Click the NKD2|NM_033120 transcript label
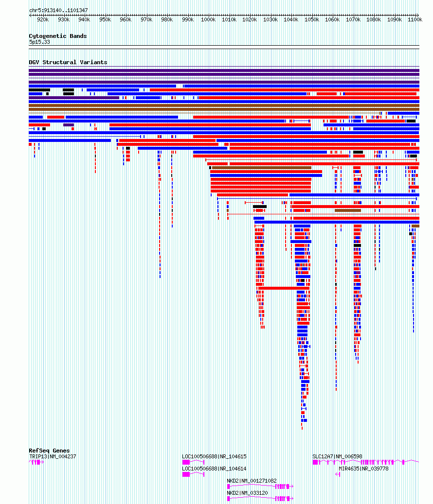The height and width of the screenshot is (504, 433). point(247,493)
